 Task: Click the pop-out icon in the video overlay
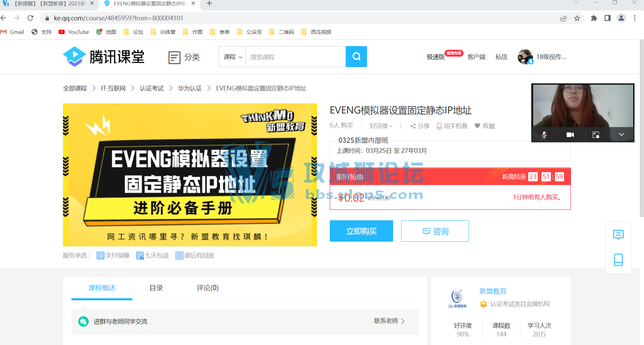596,135
